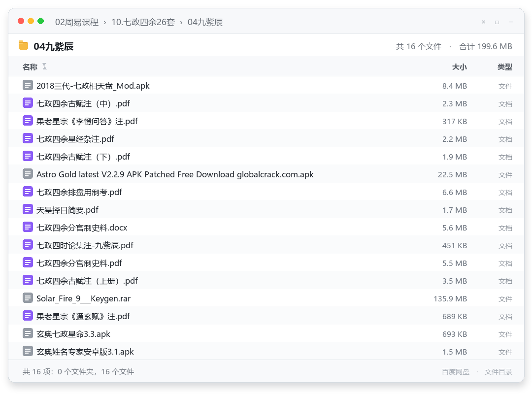Select the file name 七政四余分宫制史料.docx

click(x=82, y=228)
